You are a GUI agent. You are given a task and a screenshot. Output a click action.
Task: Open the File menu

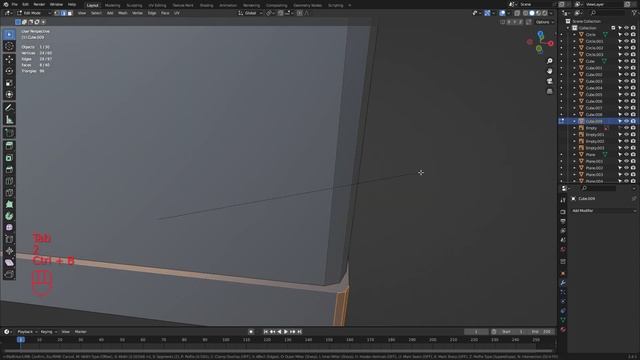[x=15, y=4]
